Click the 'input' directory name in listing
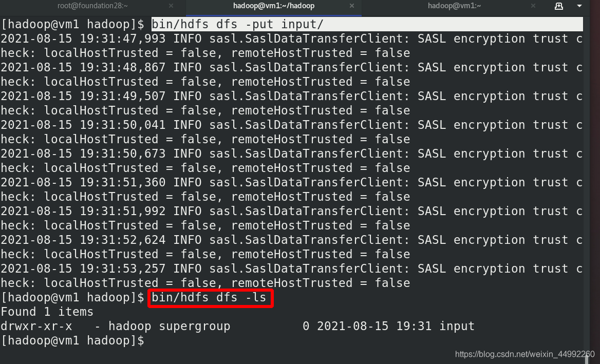This screenshot has width=600, height=364. click(x=457, y=326)
